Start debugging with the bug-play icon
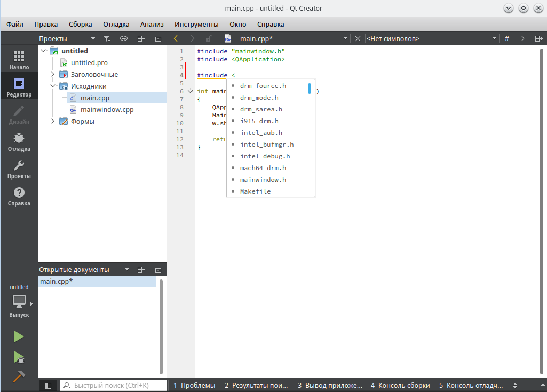547x392 pixels. tap(19, 357)
